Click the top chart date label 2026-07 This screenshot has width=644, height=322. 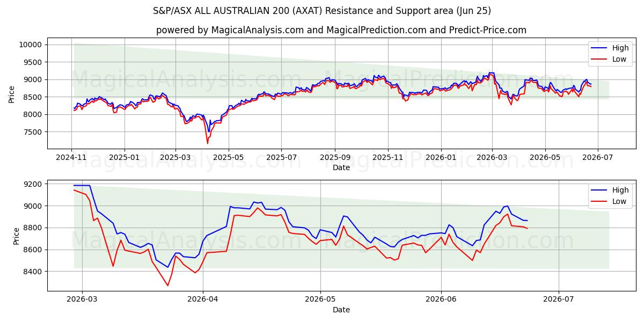[x=598, y=158]
